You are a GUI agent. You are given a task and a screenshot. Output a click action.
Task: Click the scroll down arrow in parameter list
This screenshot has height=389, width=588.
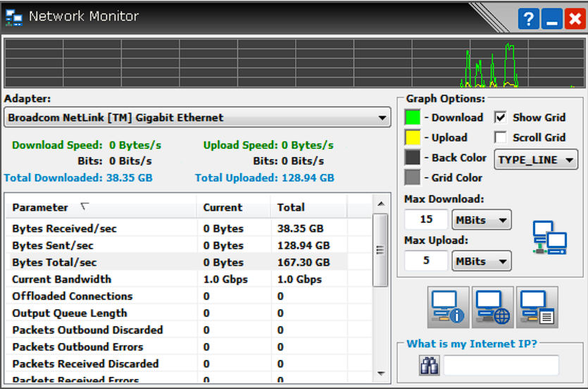pos(381,372)
